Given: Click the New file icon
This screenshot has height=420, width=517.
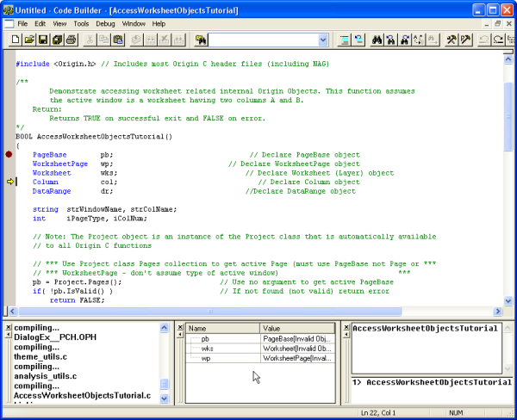Looking at the screenshot, I should coord(15,40).
